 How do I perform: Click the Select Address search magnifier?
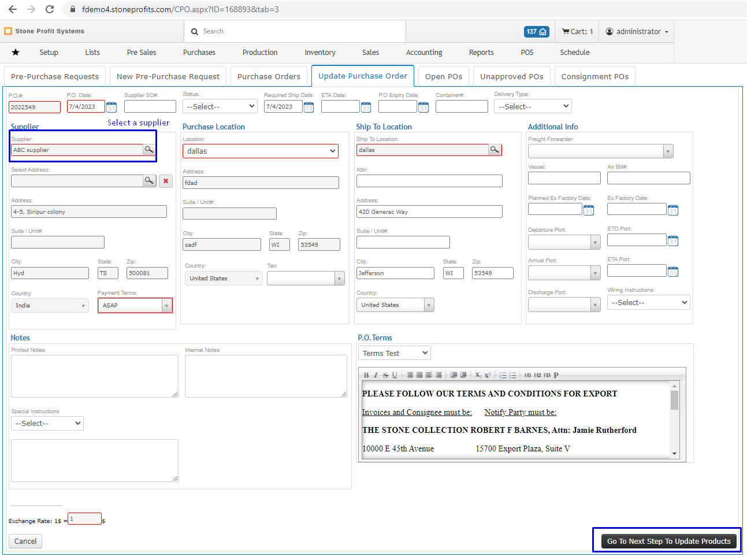[x=149, y=181]
